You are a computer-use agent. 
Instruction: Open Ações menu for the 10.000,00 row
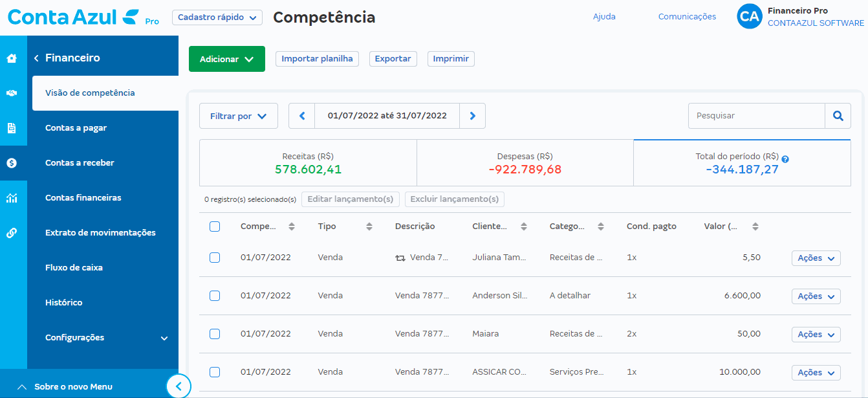[x=816, y=373]
